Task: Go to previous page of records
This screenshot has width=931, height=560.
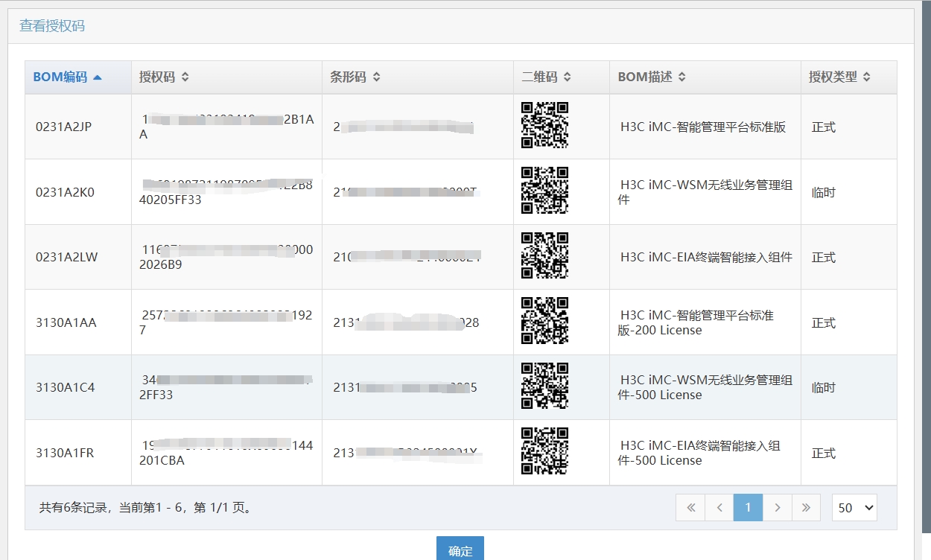Action: click(x=719, y=507)
